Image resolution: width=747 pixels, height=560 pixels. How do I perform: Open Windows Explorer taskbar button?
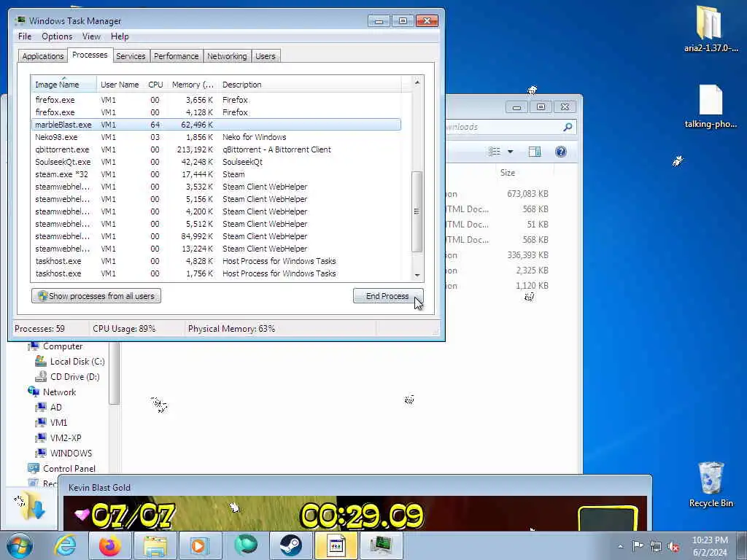[x=155, y=545]
